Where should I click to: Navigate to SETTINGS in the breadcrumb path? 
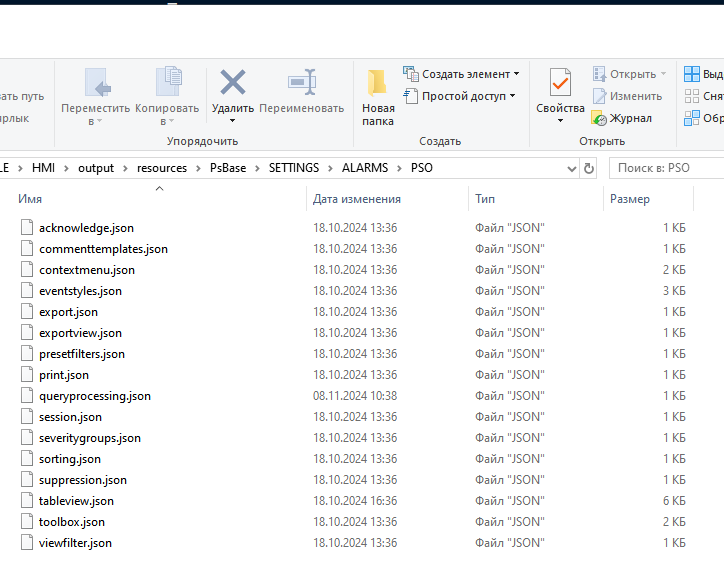293,168
